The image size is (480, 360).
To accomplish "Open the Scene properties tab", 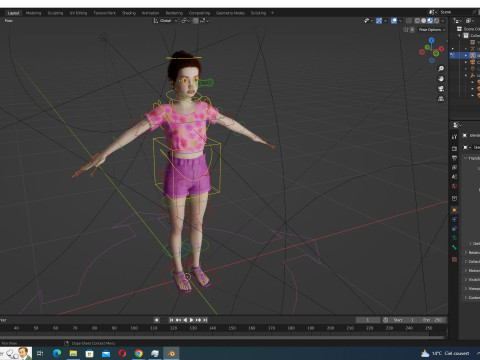I will (x=454, y=177).
